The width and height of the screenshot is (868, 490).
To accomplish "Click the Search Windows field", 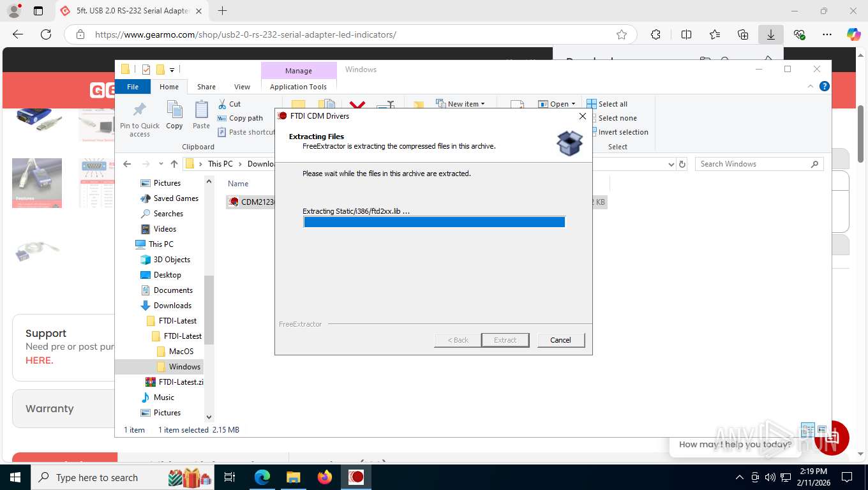I will tap(759, 164).
